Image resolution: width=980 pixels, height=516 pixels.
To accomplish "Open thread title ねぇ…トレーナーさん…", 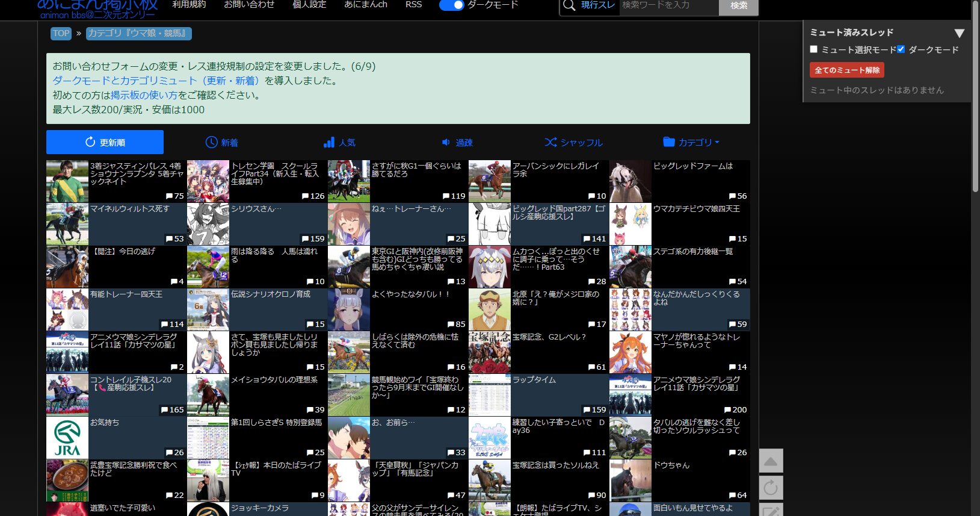I will click(x=411, y=209).
